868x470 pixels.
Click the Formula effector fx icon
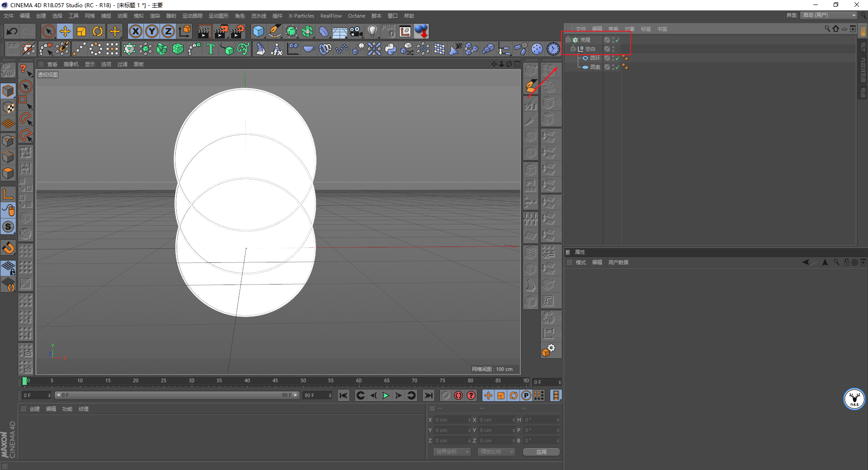[276, 49]
